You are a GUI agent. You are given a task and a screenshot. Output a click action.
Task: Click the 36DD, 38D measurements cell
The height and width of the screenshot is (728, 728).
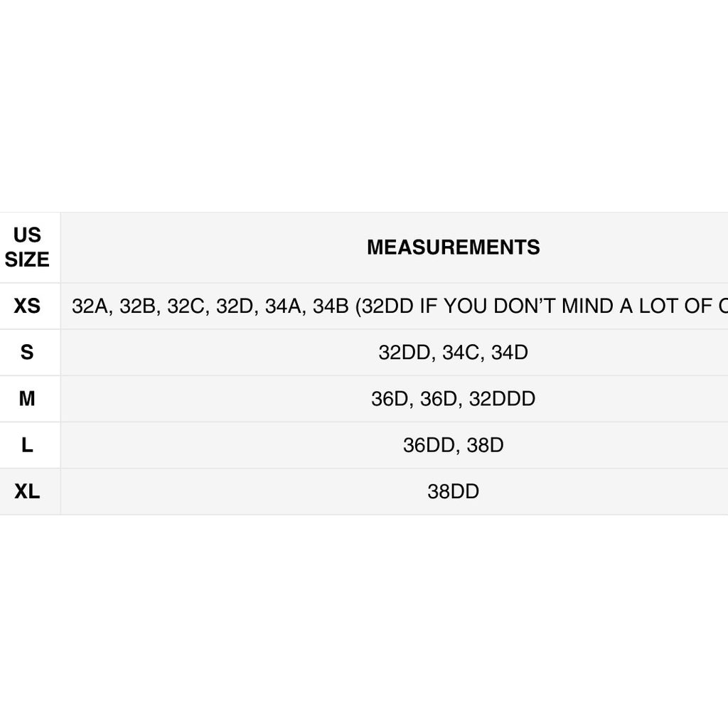453,445
